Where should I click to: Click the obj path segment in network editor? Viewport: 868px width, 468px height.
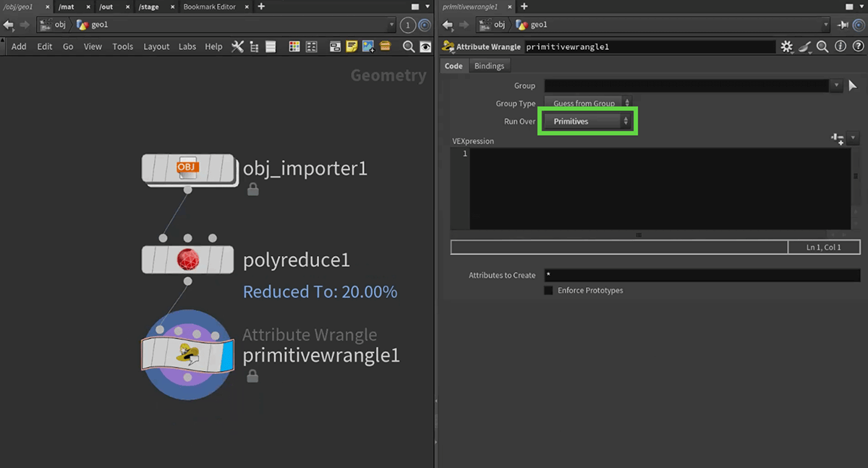coord(60,25)
